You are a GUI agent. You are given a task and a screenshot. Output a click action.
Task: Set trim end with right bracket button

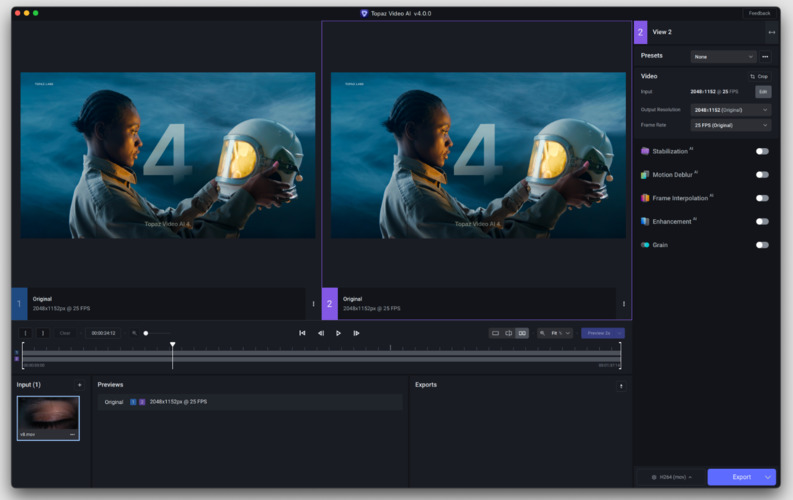[x=43, y=333]
